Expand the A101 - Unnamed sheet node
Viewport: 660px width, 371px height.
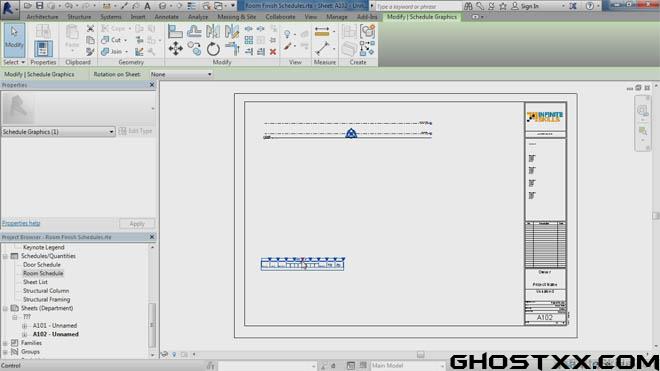pyautogui.click(x=24, y=326)
